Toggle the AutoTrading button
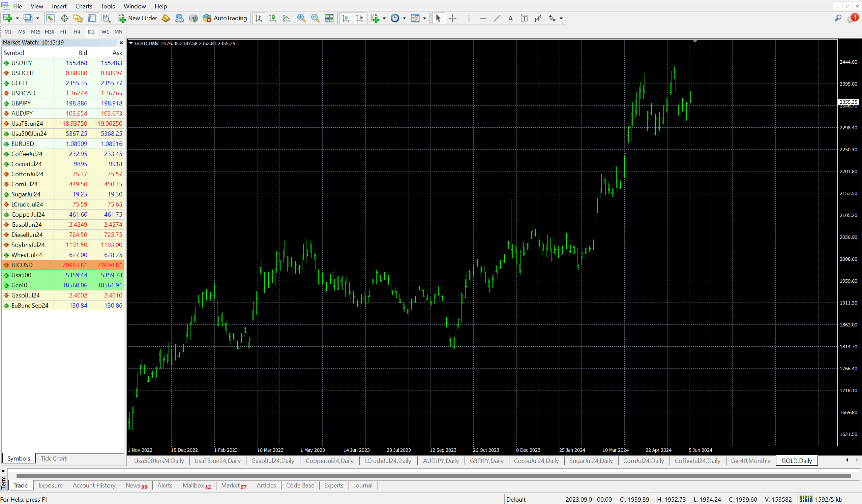The height and width of the screenshot is (504, 862). point(225,18)
